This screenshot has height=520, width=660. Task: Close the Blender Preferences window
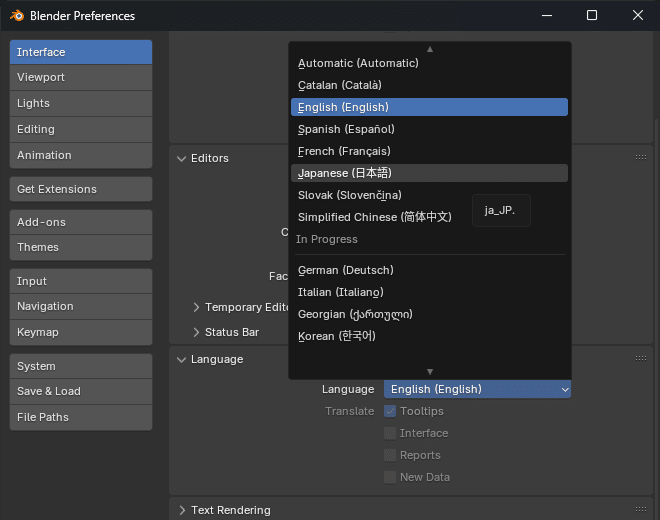[x=638, y=15]
